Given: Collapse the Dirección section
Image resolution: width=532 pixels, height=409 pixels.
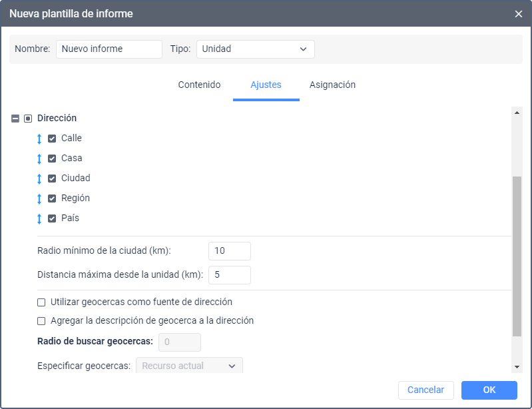Looking at the screenshot, I should point(15,119).
